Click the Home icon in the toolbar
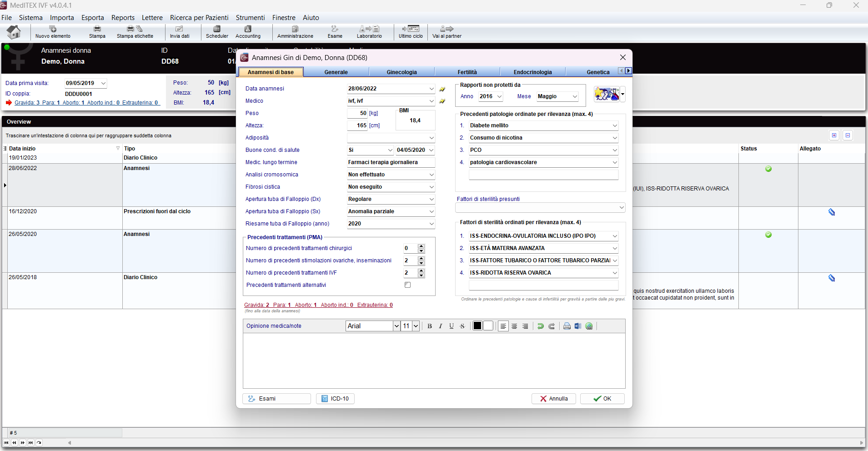This screenshot has width=868, height=451. (x=14, y=32)
